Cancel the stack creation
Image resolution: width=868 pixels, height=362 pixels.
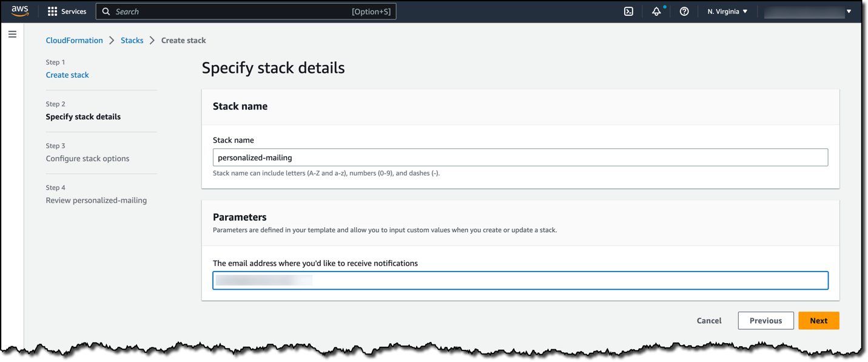tap(708, 320)
